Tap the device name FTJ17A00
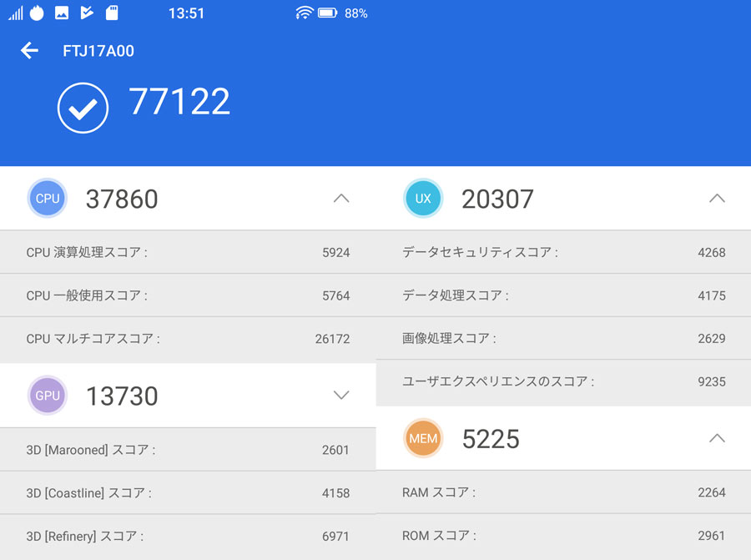Viewport: 751px width, 560px height. click(98, 51)
